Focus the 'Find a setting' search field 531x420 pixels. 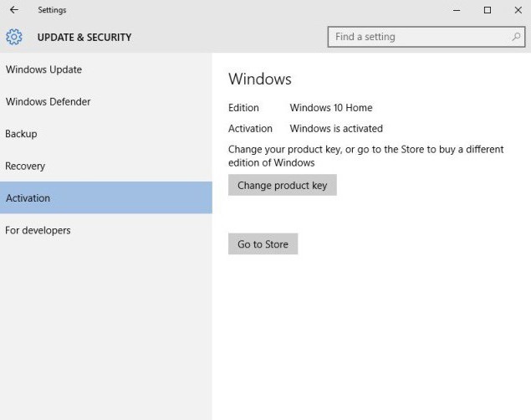(418, 37)
